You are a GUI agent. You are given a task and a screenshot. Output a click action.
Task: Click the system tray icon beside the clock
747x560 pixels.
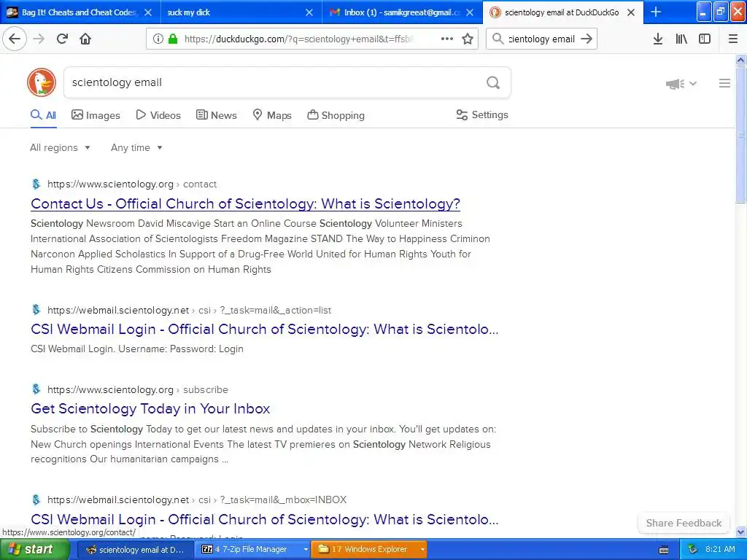tap(692, 550)
